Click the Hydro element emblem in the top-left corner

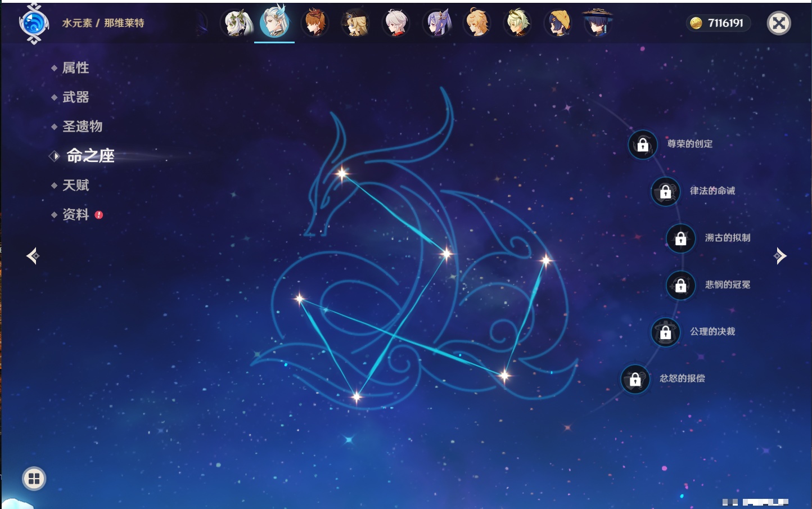click(x=34, y=24)
